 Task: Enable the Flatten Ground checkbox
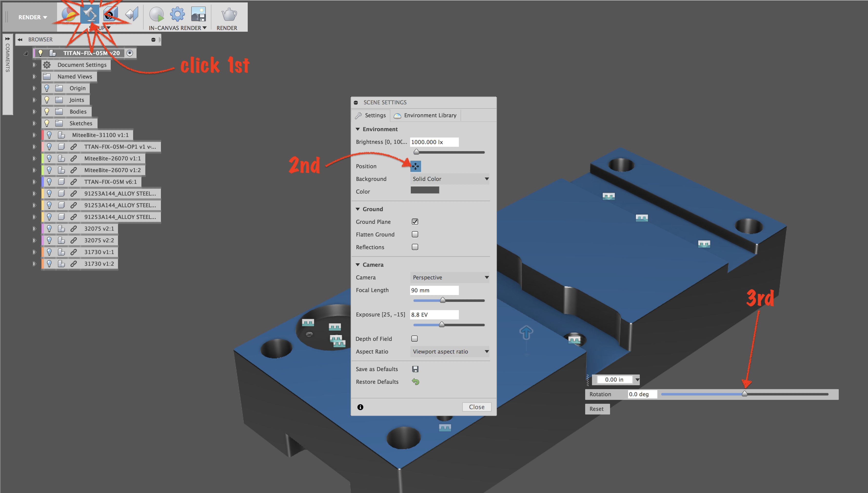pyautogui.click(x=415, y=234)
